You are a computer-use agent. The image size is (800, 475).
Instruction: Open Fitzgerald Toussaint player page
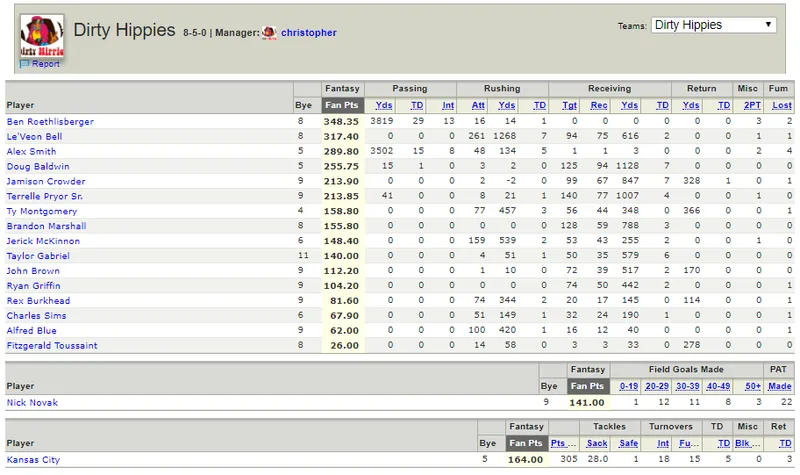click(x=52, y=345)
